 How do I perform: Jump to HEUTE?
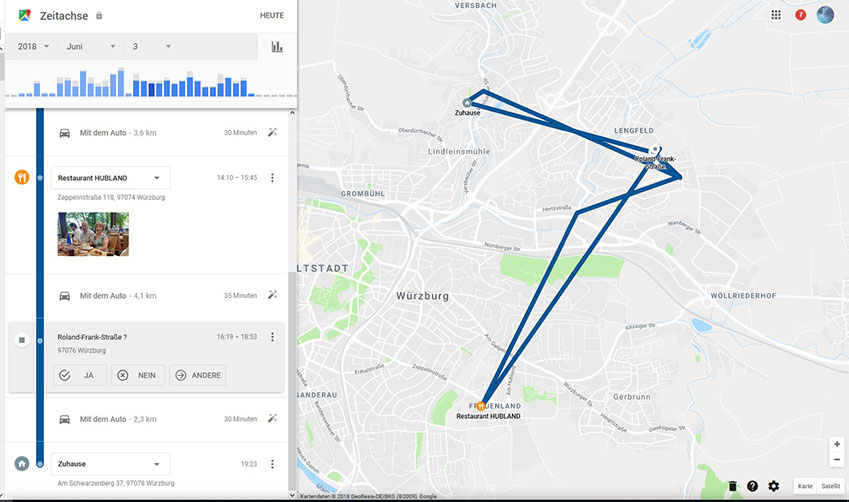[x=272, y=15]
